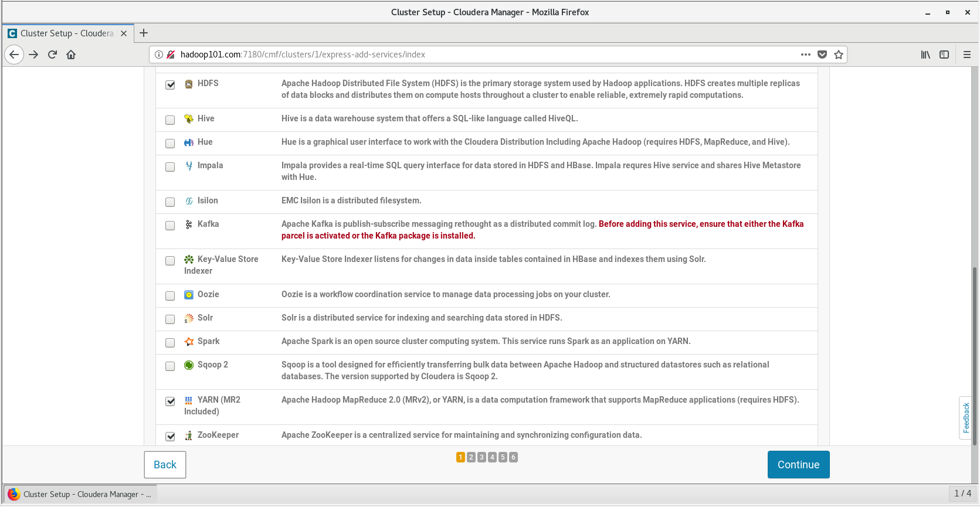
Task: Click the Impala service name
Action: (210, 165)
